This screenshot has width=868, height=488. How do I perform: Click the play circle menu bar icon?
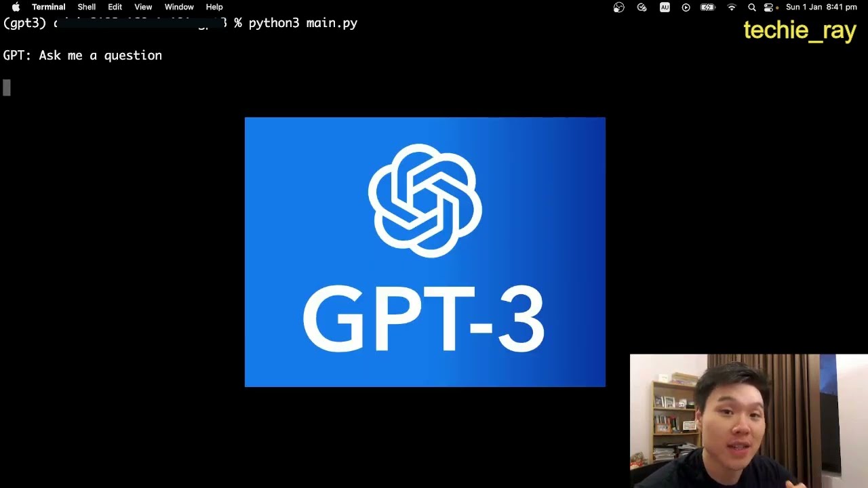[686, 7]
